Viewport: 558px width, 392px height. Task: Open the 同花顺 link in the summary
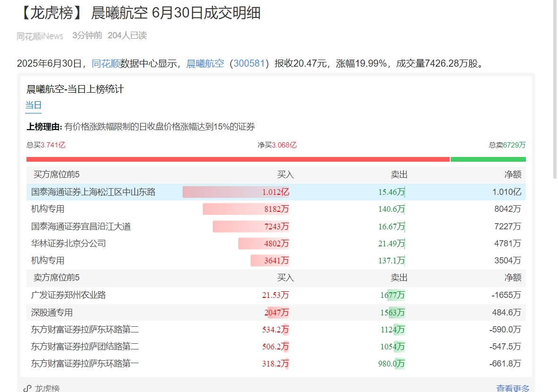click(106, 64)
